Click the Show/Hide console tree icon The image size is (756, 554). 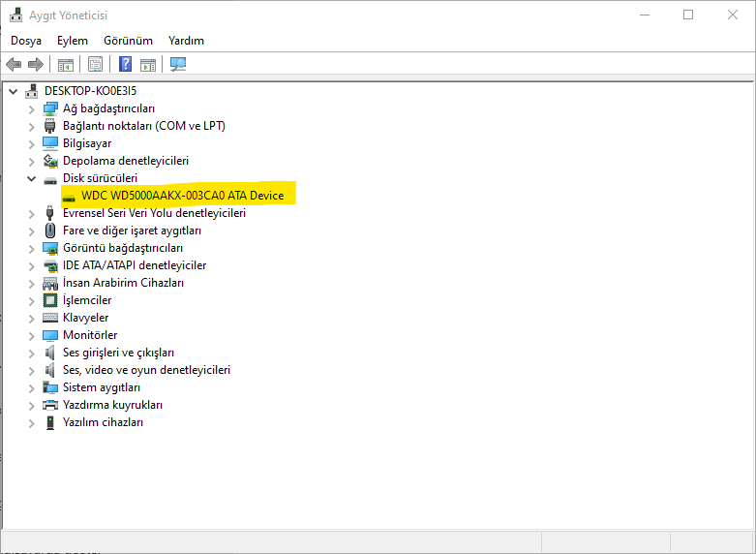[66, 64]
